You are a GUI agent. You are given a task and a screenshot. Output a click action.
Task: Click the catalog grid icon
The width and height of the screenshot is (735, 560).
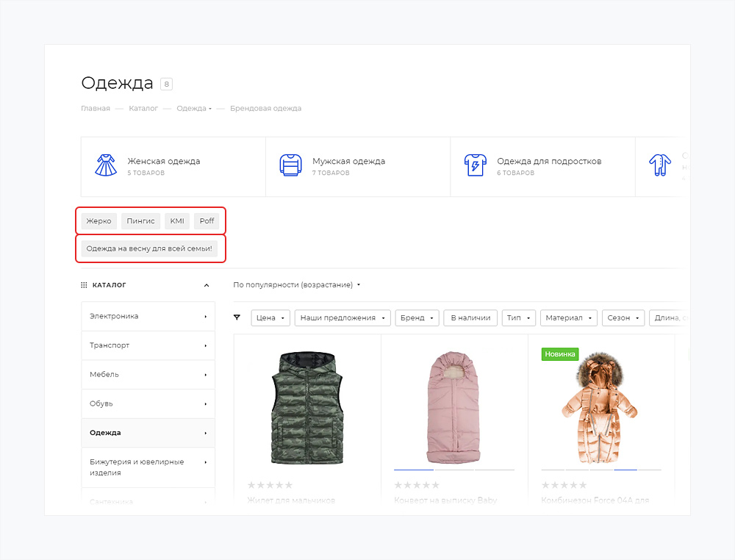pyautogui.click(x=84, y=285)
